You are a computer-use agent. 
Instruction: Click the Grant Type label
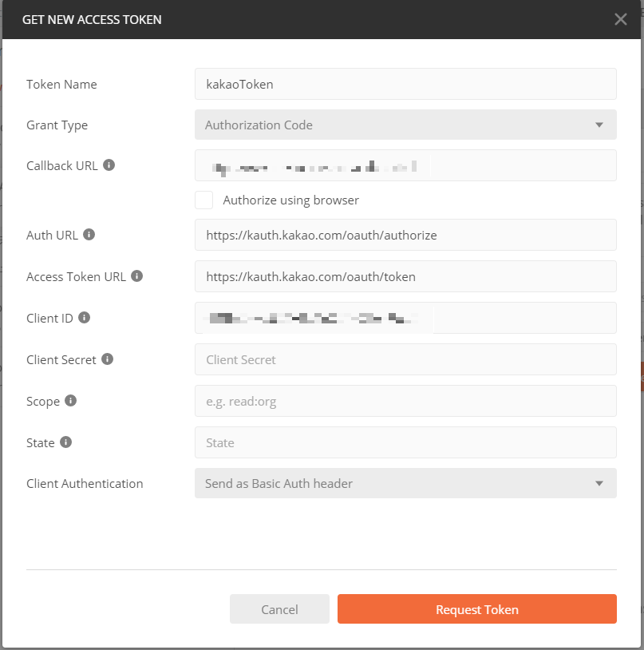(57, 125)
